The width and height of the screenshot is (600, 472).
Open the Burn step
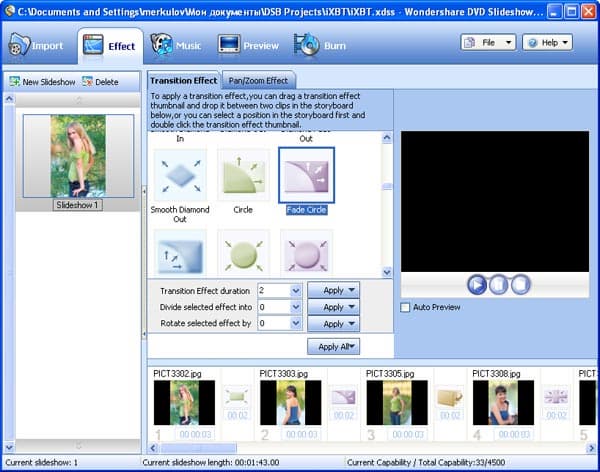point(320,45)
